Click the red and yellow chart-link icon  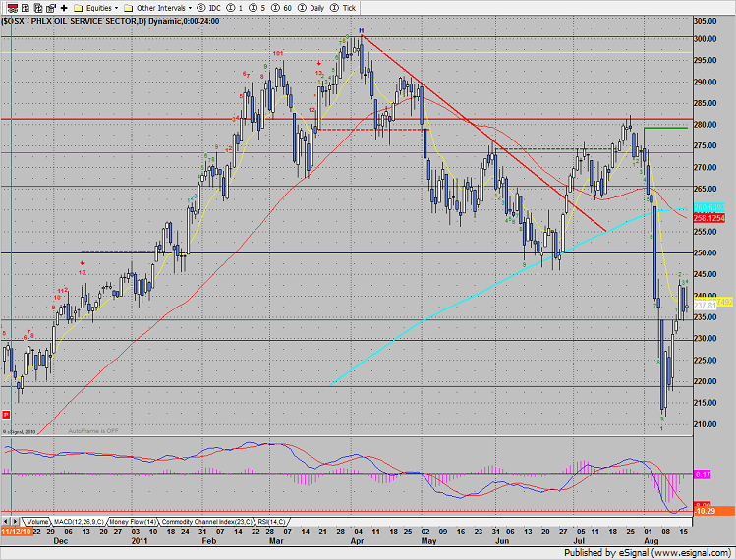pyautogui.click(x=13, y=8)
